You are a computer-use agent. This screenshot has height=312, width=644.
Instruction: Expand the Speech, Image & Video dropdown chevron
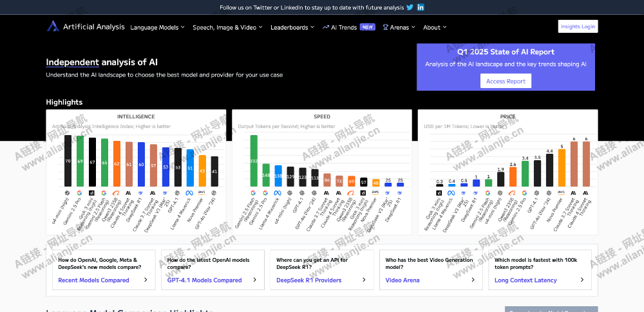tap(260, 28)
